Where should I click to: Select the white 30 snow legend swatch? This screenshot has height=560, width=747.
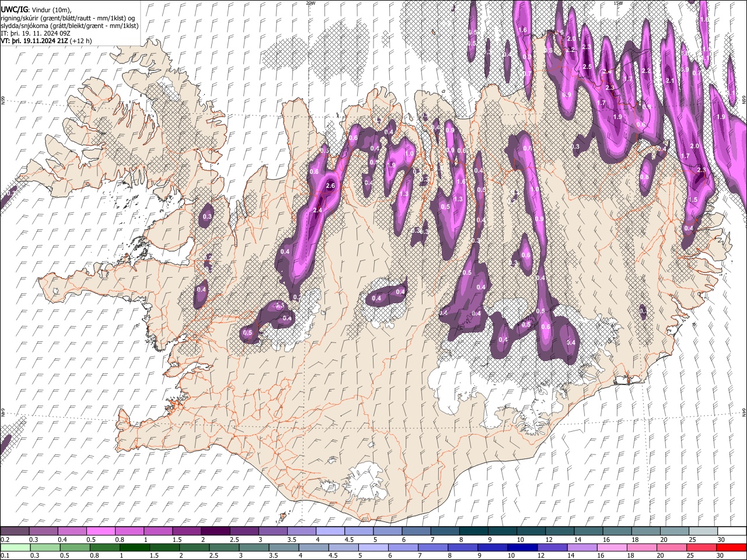pyautogui.click(x=731, y=531)
